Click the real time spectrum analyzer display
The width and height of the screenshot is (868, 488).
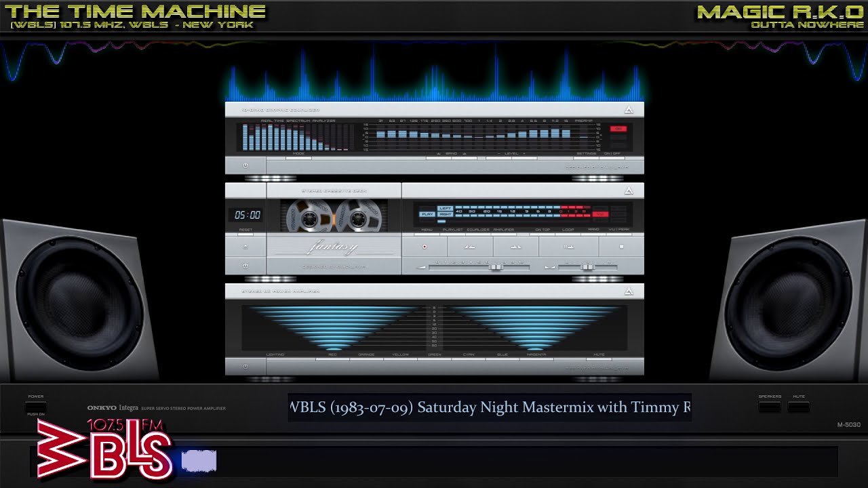298,137
